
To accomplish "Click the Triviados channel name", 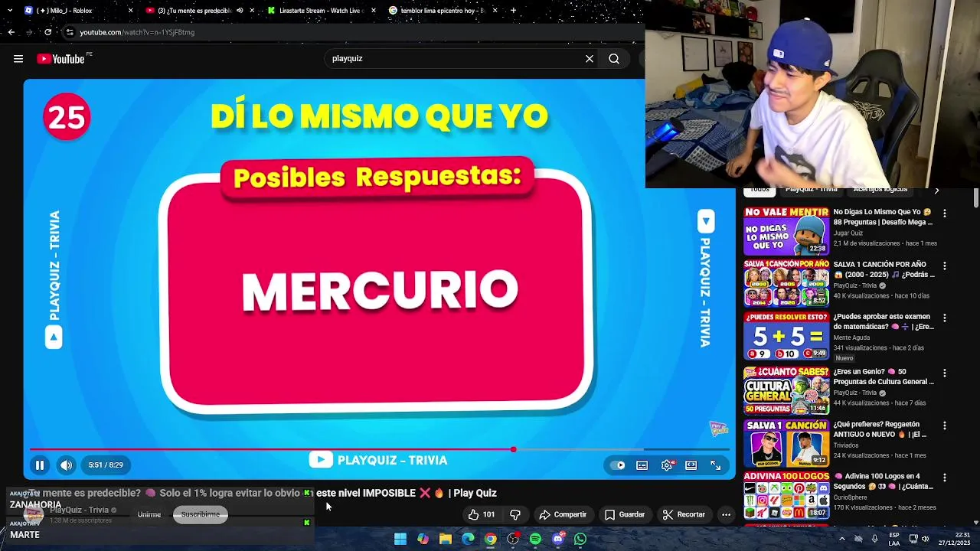I will 846,445.
